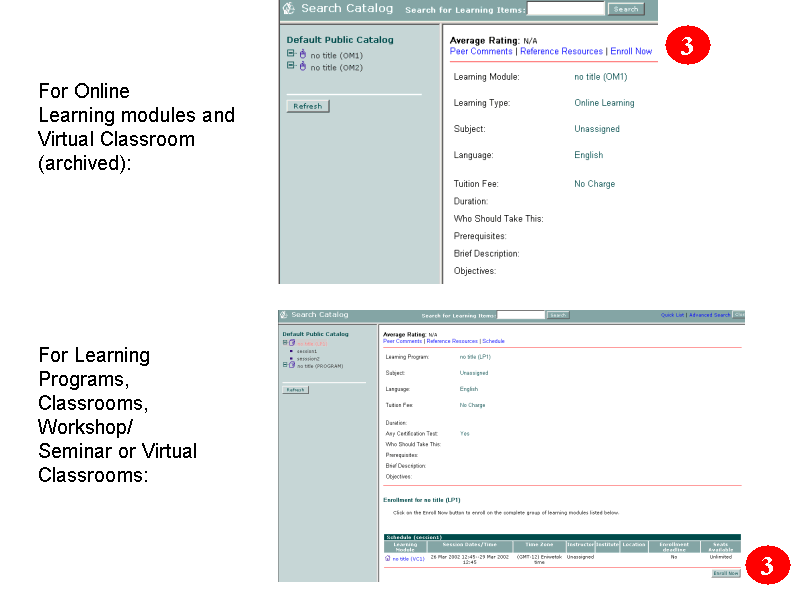Open the no title (VC1) schedule link
The image size is (793, 590).
click(x=409, y=559)
